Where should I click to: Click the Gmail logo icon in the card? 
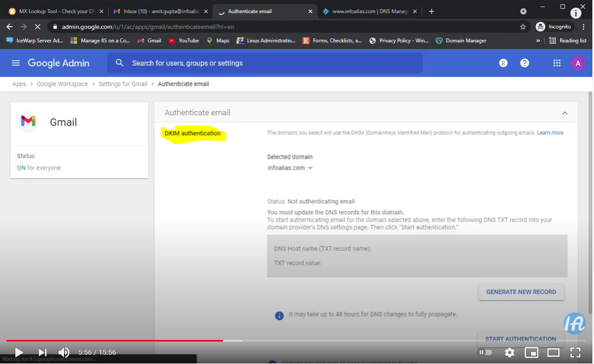28,122
